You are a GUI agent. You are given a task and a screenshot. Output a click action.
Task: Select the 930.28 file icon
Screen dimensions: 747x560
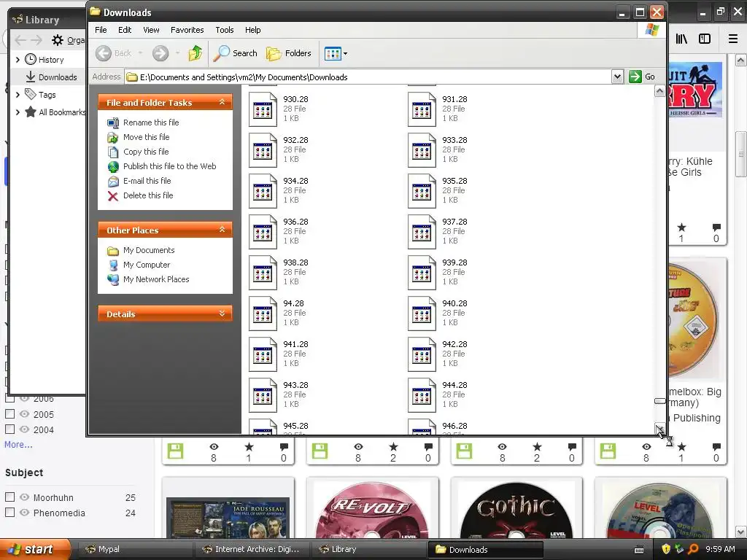point(263,109)
